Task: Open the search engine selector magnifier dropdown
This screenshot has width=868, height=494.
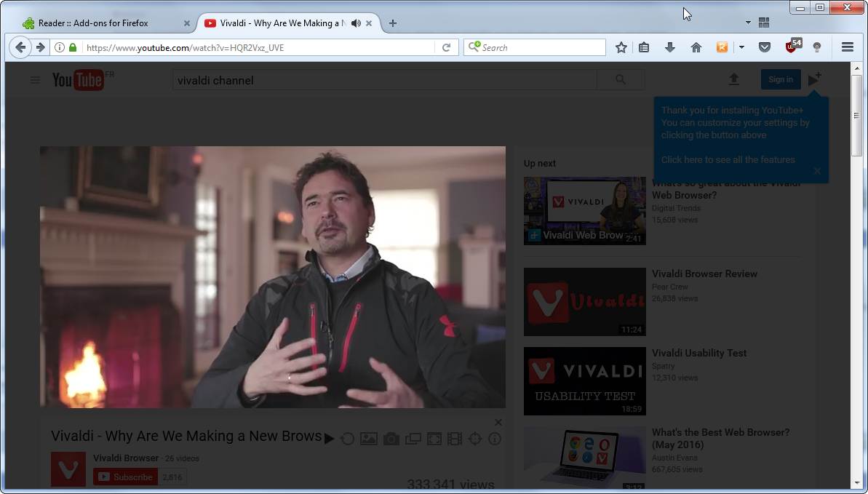Action: 474,47
